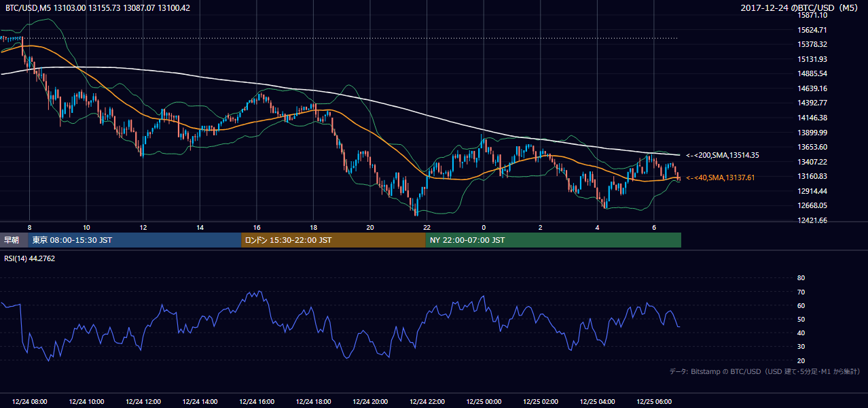The height and width of the screenshot is (408, 868).
Task: Click price axis label 13653.60
Action: (x=812, y=147)
